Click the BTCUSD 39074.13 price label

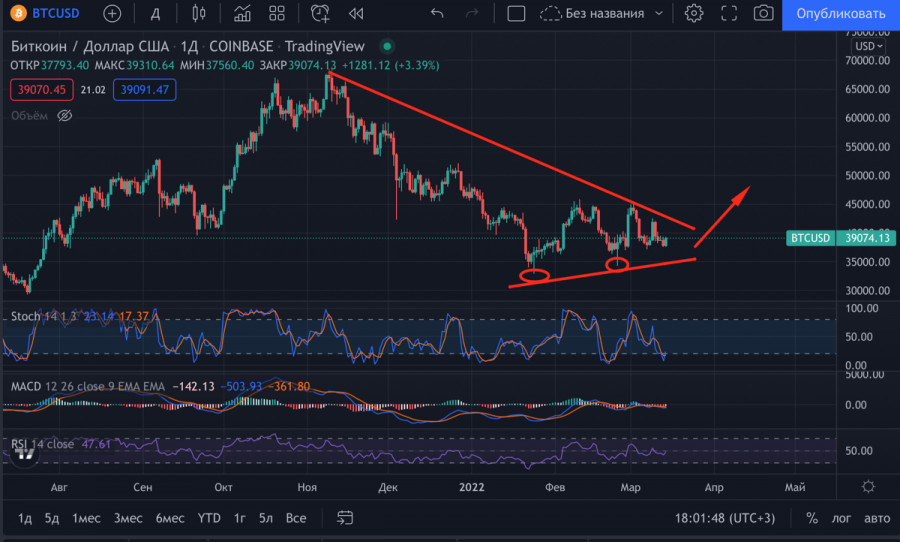[841, 238]
